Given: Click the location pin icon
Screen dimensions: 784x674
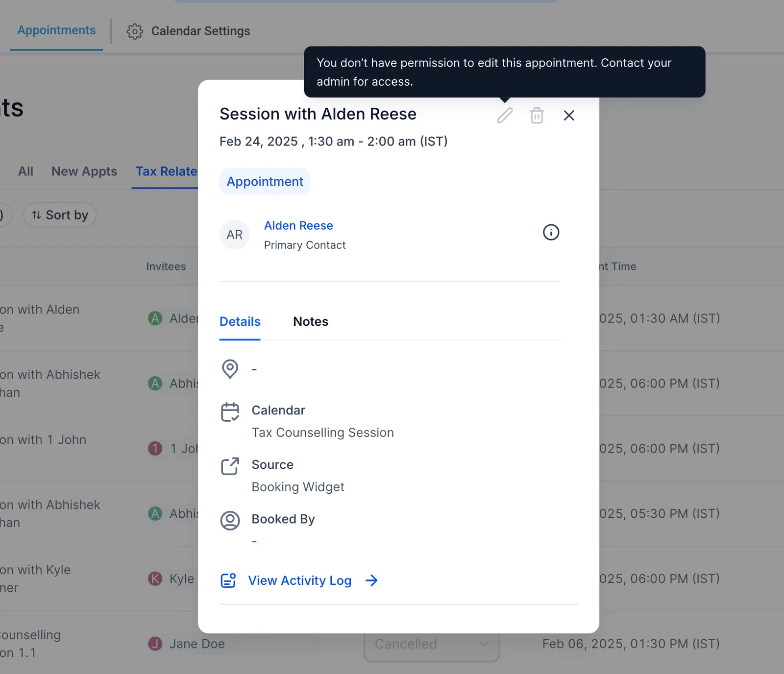Looking at the screenshot, I should point(230,369).
